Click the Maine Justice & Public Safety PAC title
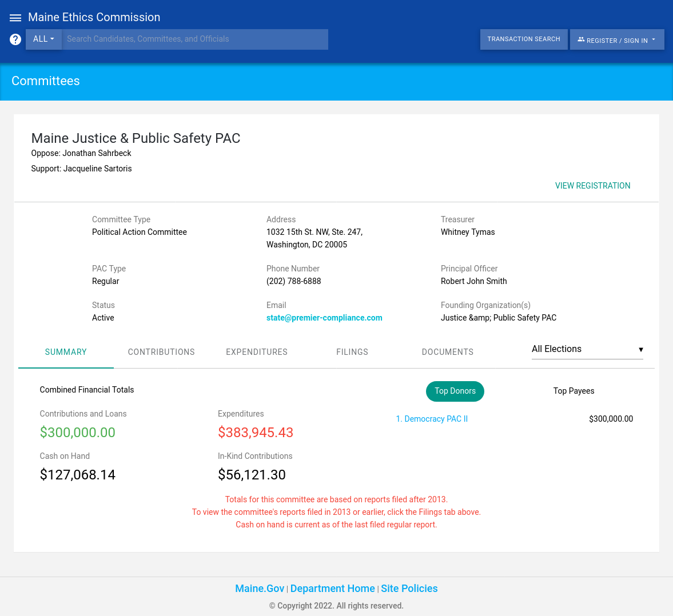673x616 pixels. coord(136,138)
